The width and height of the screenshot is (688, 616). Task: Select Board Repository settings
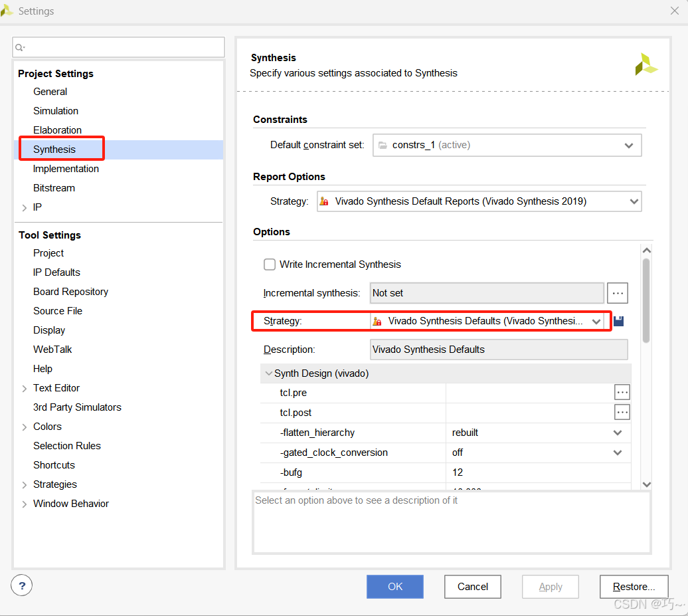70,292
